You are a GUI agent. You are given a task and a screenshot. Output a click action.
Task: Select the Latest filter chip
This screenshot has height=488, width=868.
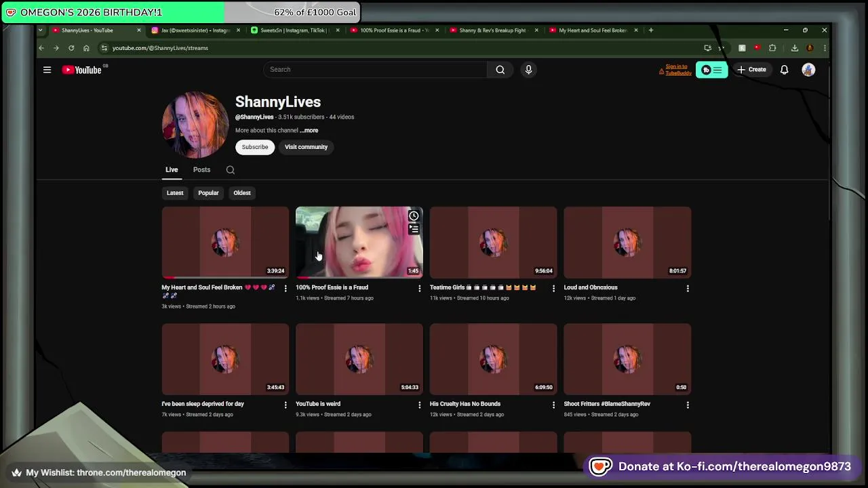(175, 193)
